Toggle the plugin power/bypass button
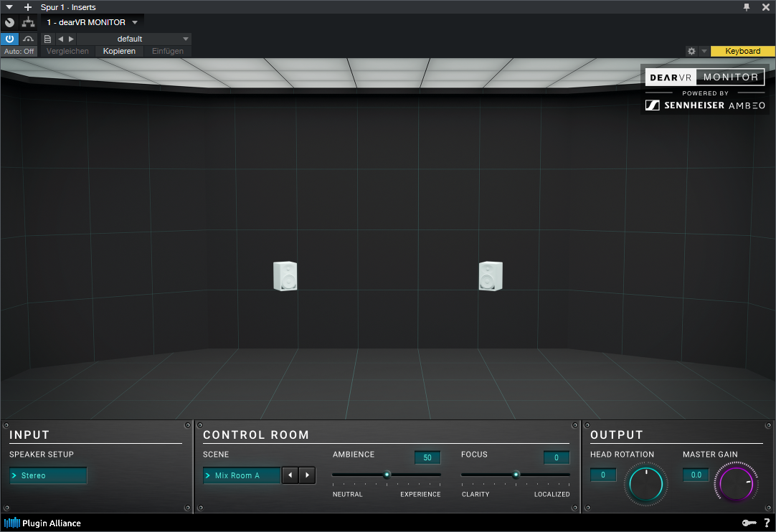Viewport: 776px width, 532px height. 9,39
